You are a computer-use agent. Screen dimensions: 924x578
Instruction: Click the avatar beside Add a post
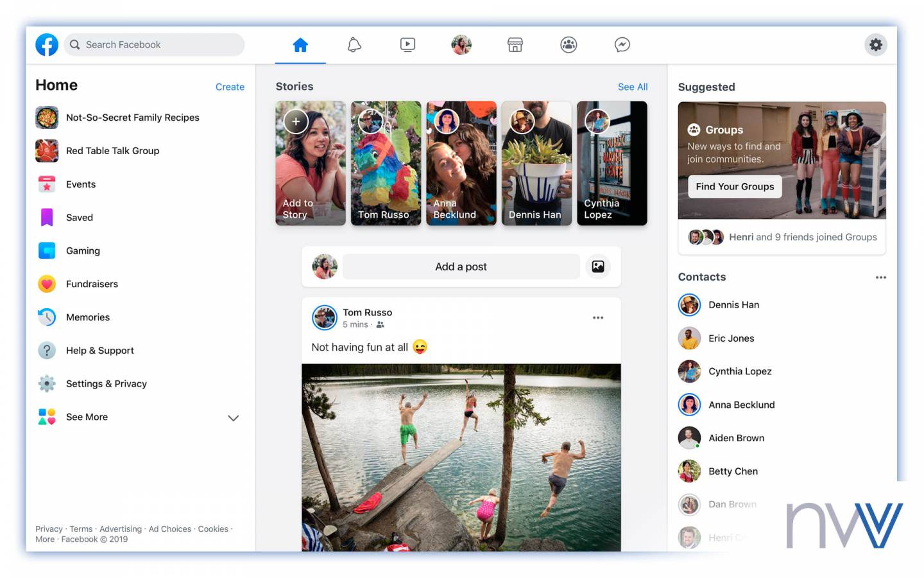coord(325,267)
